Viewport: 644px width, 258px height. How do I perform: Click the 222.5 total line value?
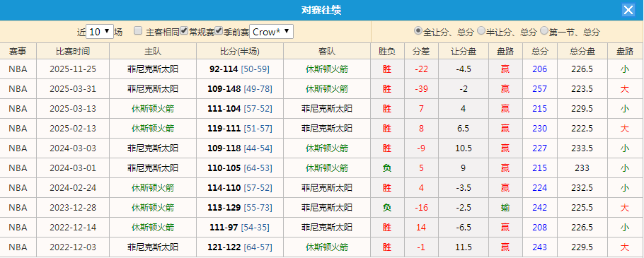(x=582, y=129)
